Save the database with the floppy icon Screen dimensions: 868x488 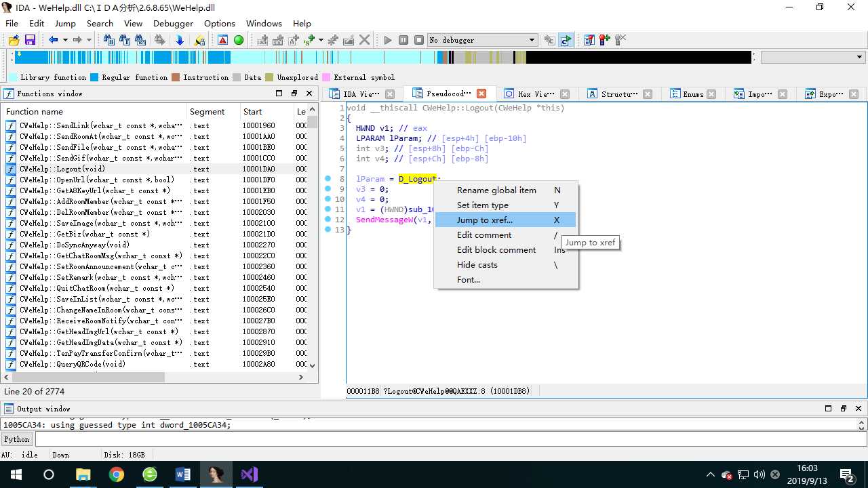coord(29,40)
